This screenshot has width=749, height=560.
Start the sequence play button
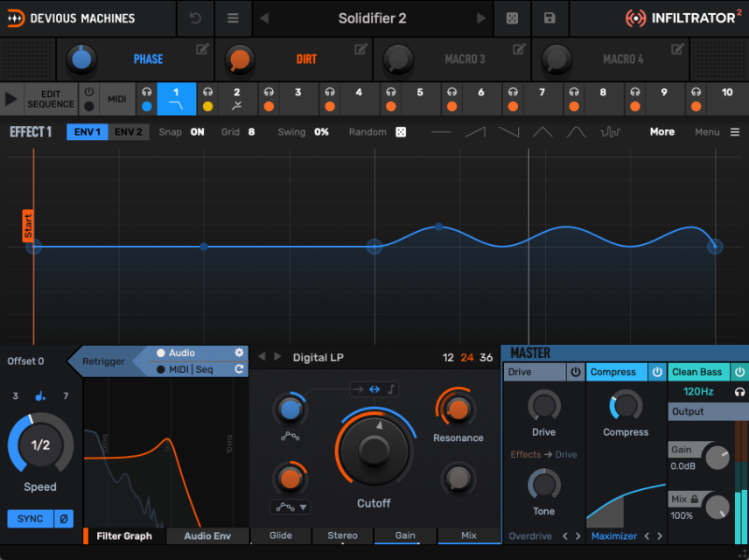10,99
